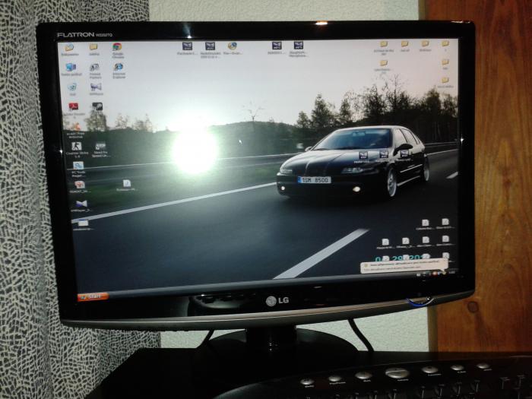Select the Adobe Reader desktop icon

coord(74,107)
